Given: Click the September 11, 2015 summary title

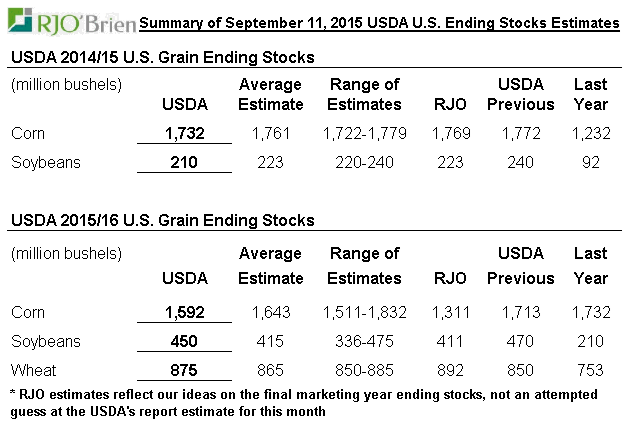Looking at the screenshot, I should [379, 22].
